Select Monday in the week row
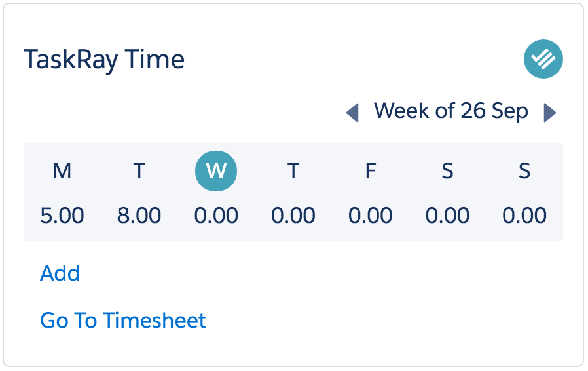The image size is (588, 371). 62,171
